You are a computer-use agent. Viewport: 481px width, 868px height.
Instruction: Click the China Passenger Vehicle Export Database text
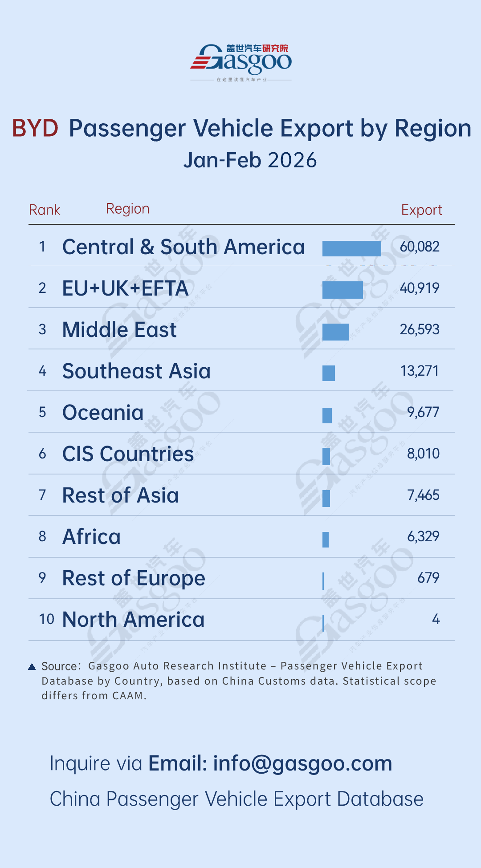[x=236, y=799]
